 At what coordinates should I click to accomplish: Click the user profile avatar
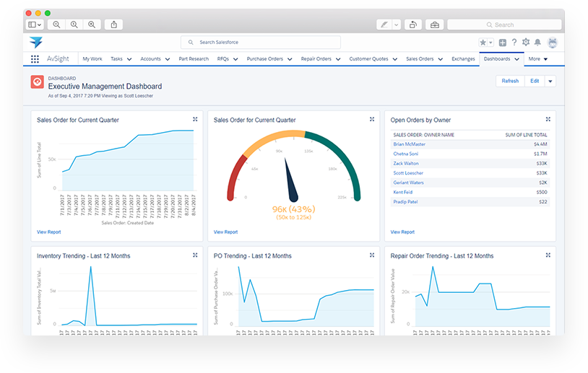pos(553,43)
